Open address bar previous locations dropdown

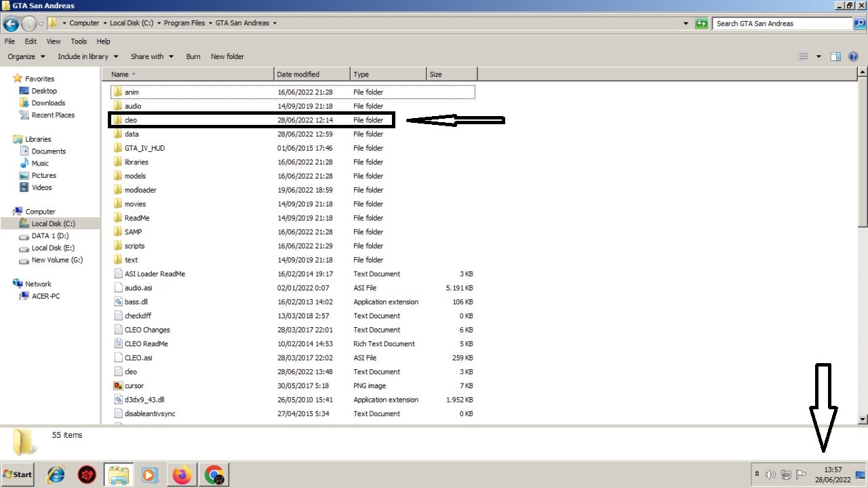pyautogui.click(x=686, y=23)
